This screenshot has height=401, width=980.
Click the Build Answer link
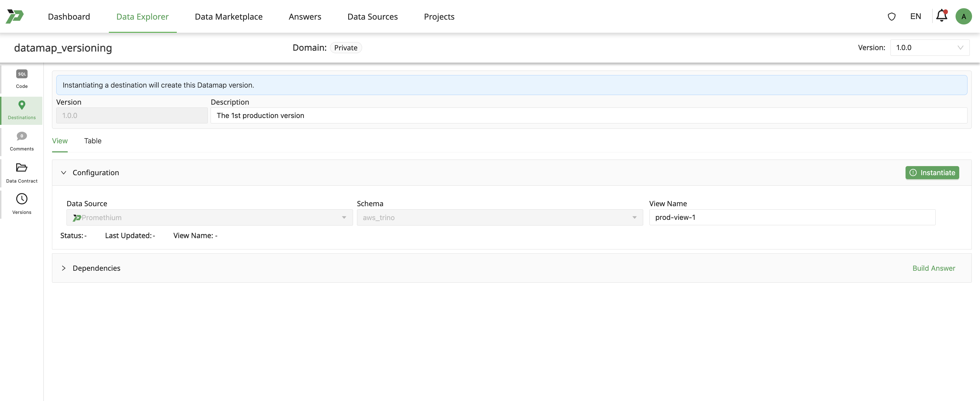pos(933,268)
